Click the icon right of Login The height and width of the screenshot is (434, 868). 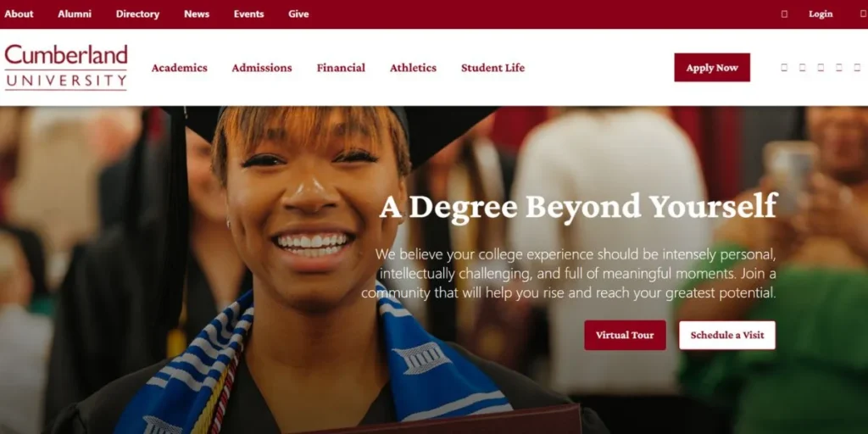(x=864, y=14)
